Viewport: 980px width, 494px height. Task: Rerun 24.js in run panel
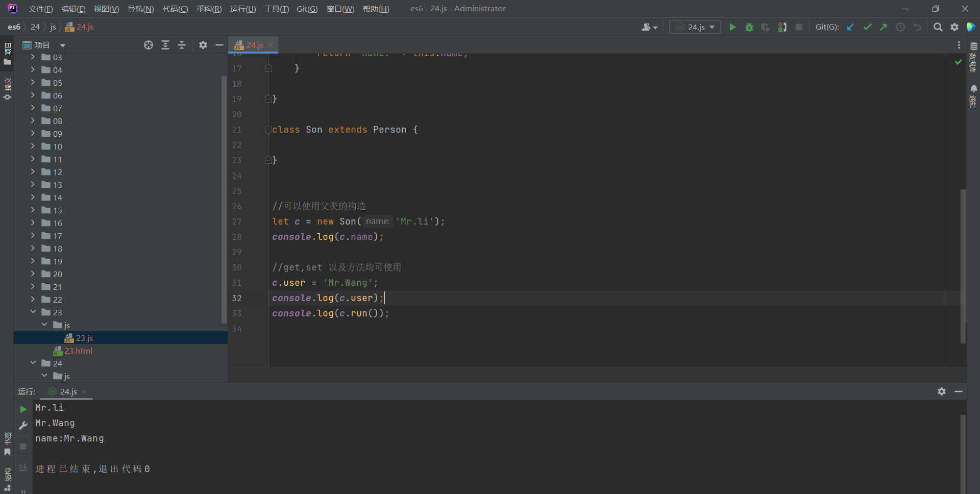(23, 409)
